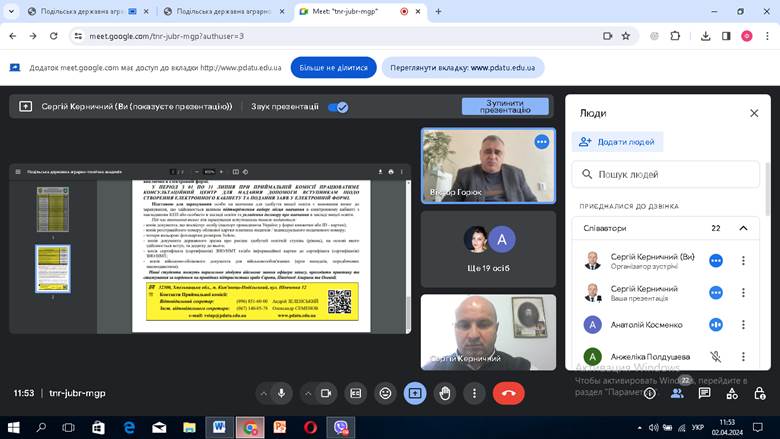
Task: Open microphone options arrow beside mic button
Action: tap(264, 393)
